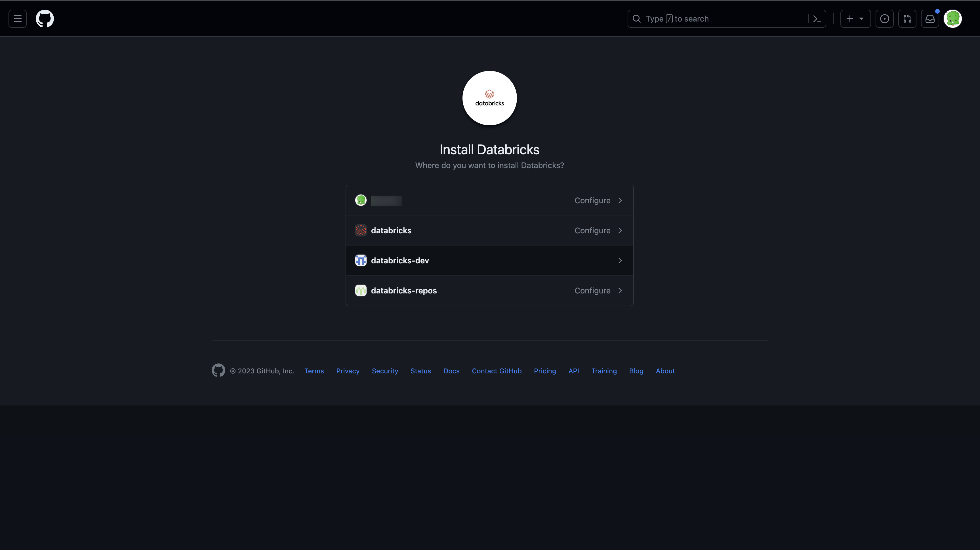Open the hamburger menu top left
980x550 pixels.
click(x=17, y=18)
